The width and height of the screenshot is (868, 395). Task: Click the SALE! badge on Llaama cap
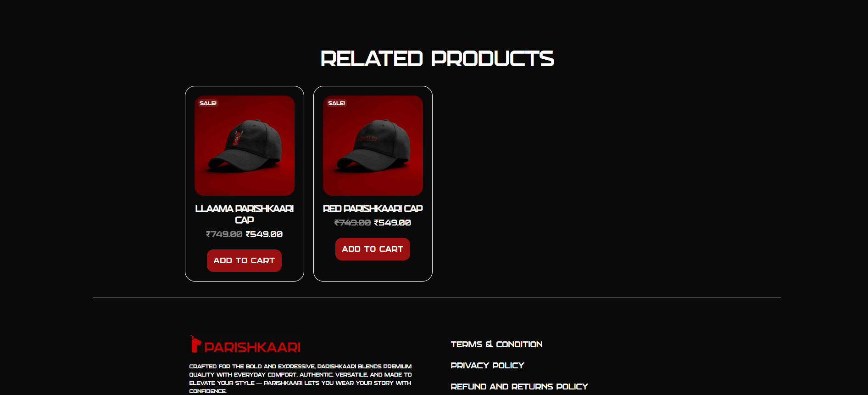click(208, 103)
